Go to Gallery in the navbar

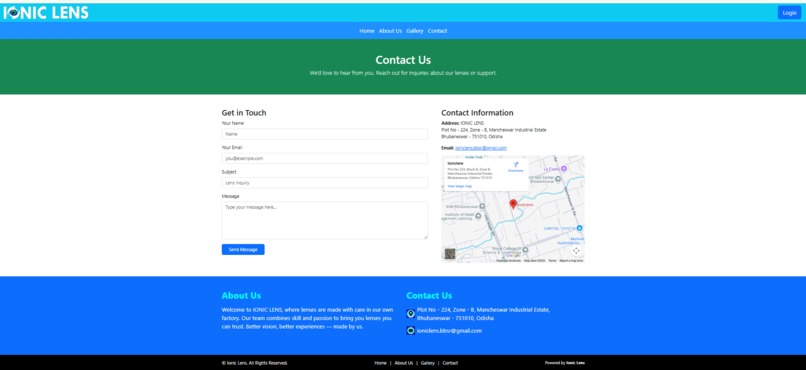point(414,31)
